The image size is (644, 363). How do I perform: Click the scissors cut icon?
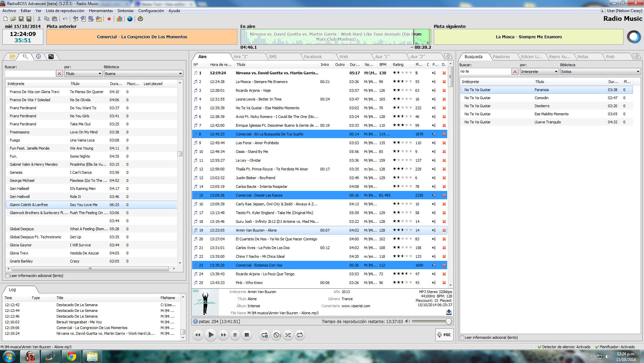coord(39,19)
